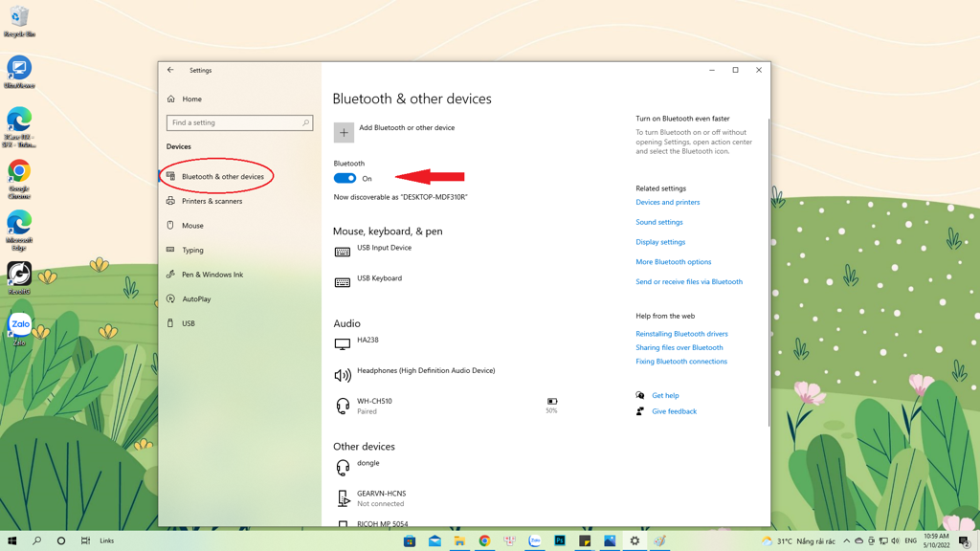The image size is (980, 551).
Task: Select the dongle headset icon
Action: tap(343, 467)
